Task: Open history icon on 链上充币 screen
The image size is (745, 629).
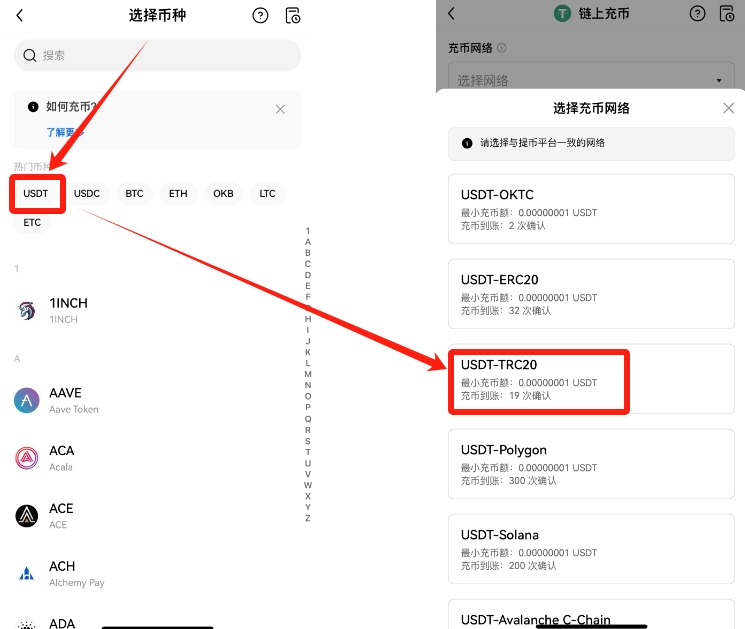Action: pos(727,13)
